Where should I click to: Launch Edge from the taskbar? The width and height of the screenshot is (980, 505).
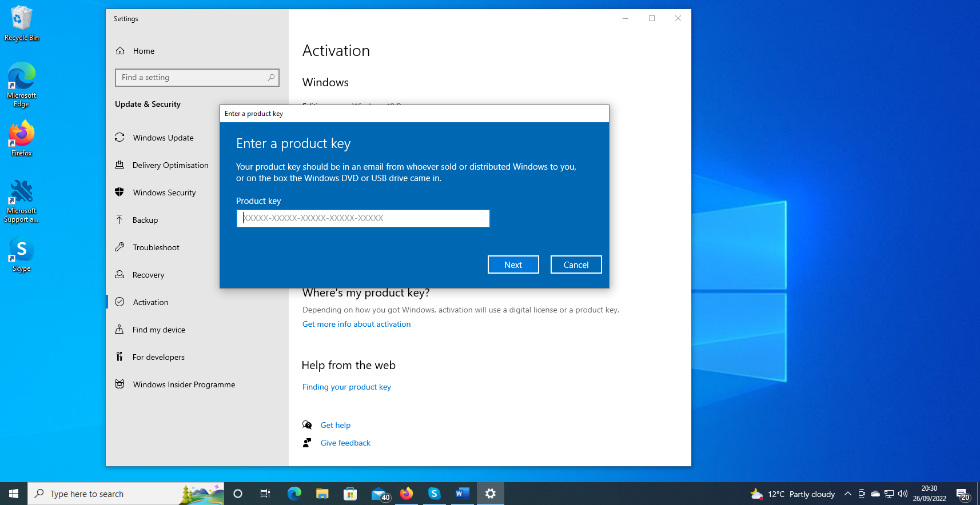pyautogui.click(x=294, y=494)
